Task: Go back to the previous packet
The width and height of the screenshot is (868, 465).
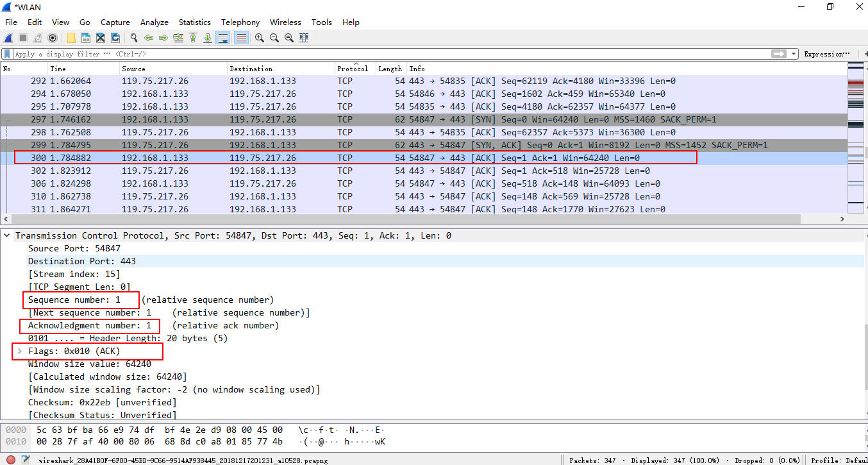Action: pyautogui.click(x=149, y=38)
